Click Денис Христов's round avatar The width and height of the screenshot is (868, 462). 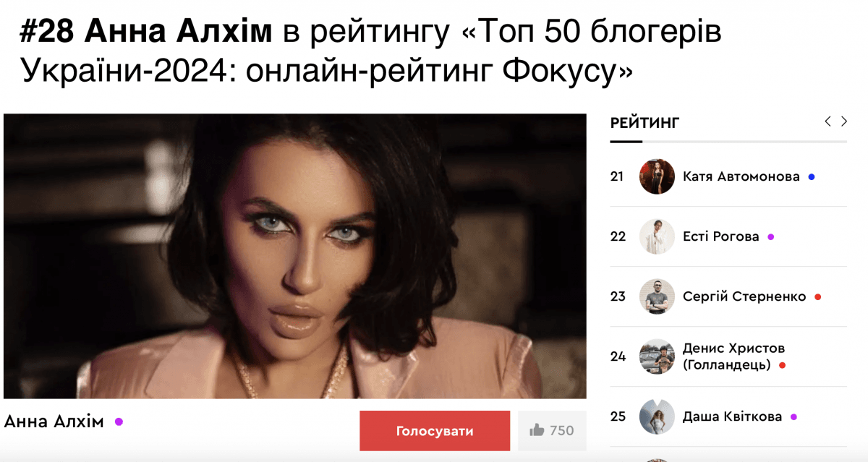pyautogui.click(x=657, y=356)
